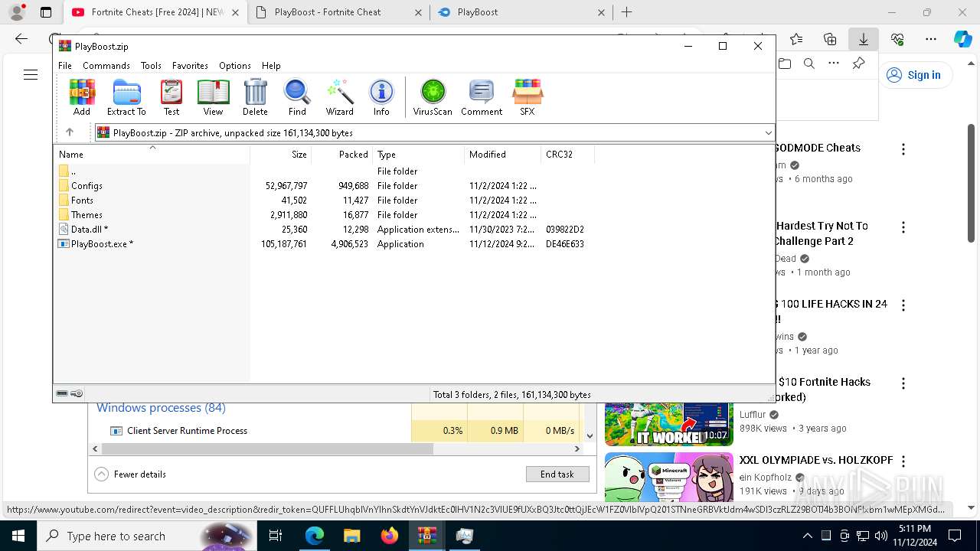Open the File menu

pyautogui.click(x=65, y=66)
